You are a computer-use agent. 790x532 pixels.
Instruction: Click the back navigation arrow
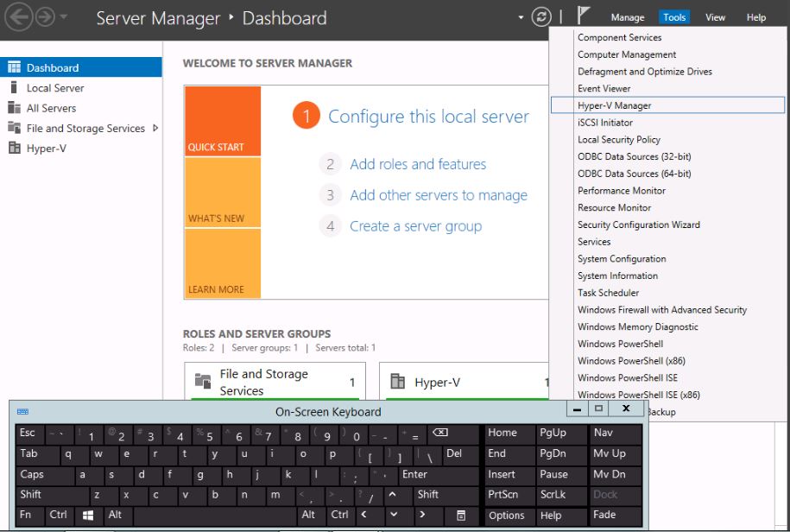click(19, 17)
